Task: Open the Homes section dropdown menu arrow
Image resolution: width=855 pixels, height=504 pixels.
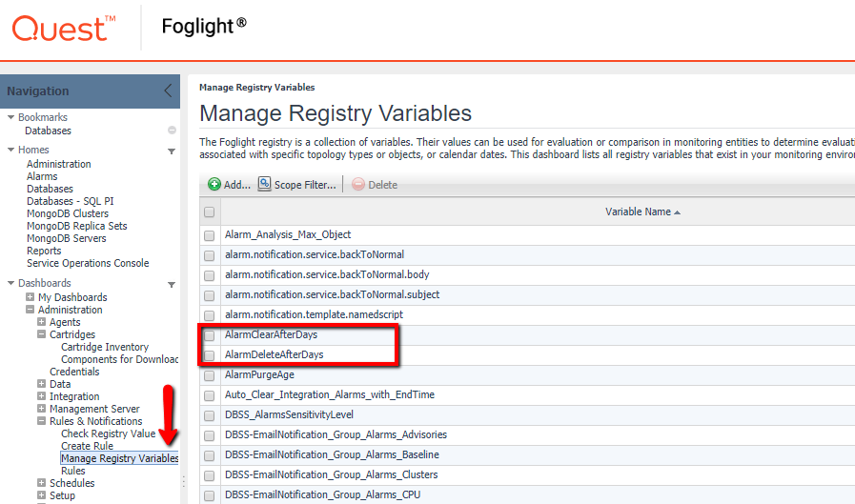Action: (172, 151)
